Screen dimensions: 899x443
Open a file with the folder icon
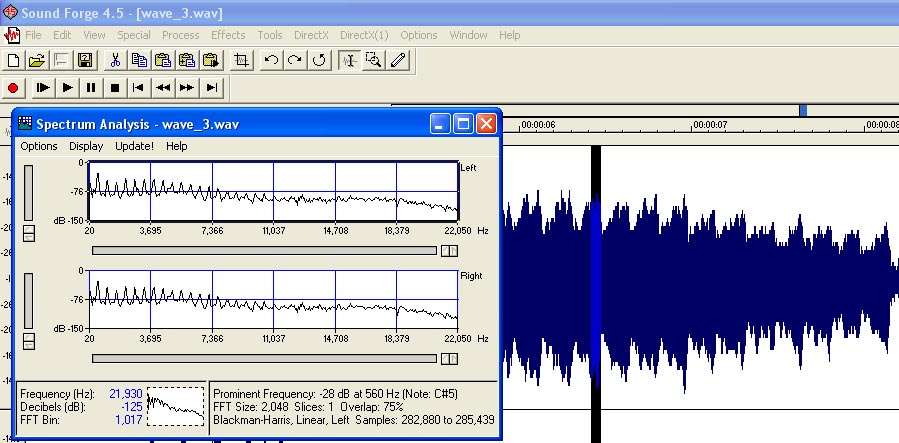click(37, 60)
